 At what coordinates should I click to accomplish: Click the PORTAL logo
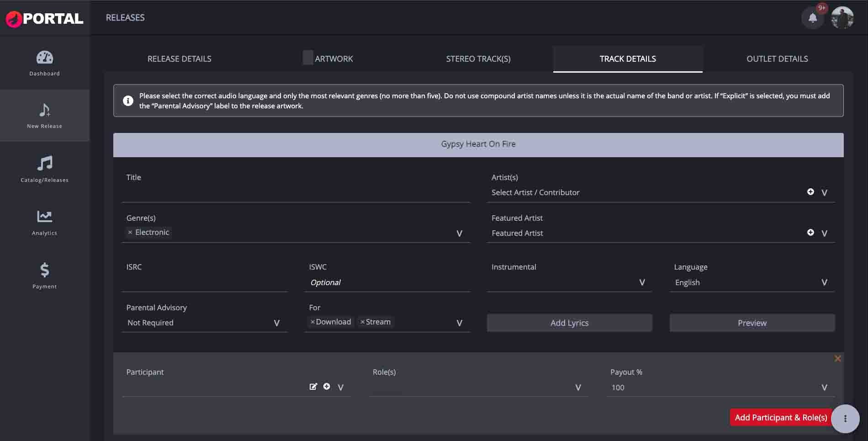tap(44, 19)
